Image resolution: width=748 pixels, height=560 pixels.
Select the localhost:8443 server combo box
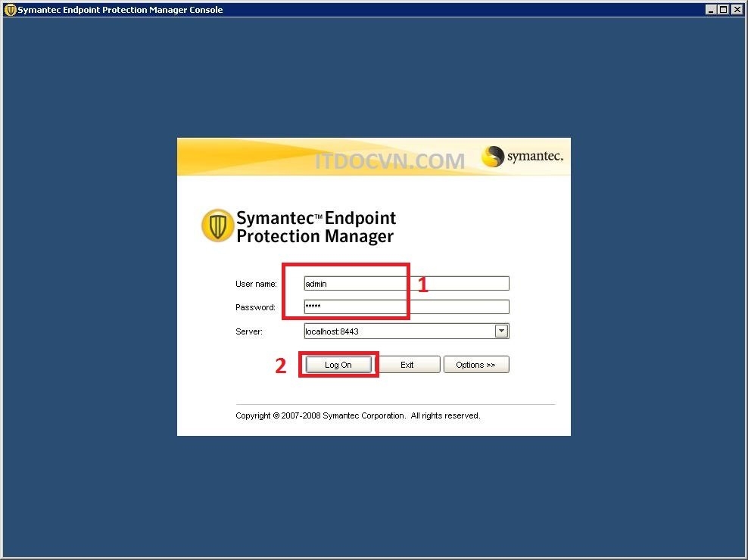pos(398,331)
